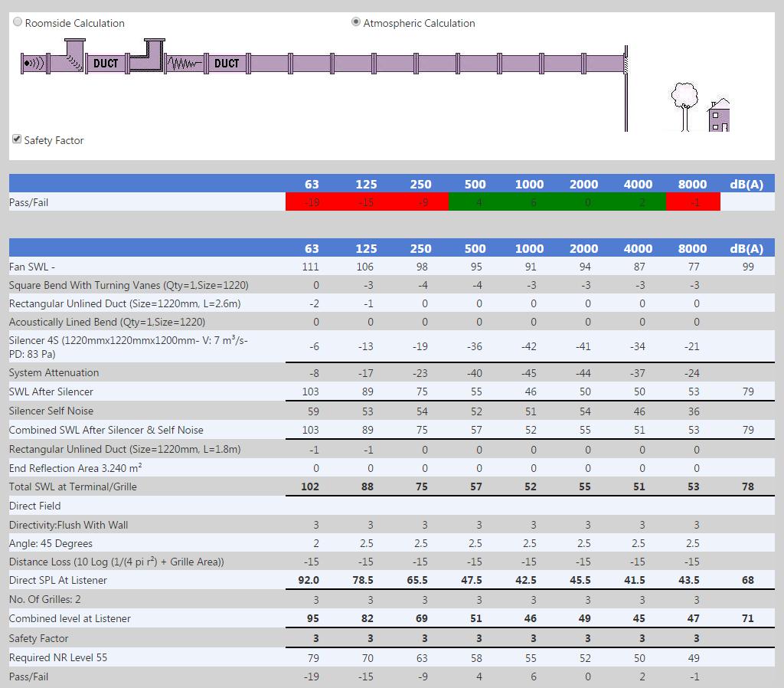Click the silencer zigzag component
The width and height of the screenshot is (784, 688).
coord(185,64)
